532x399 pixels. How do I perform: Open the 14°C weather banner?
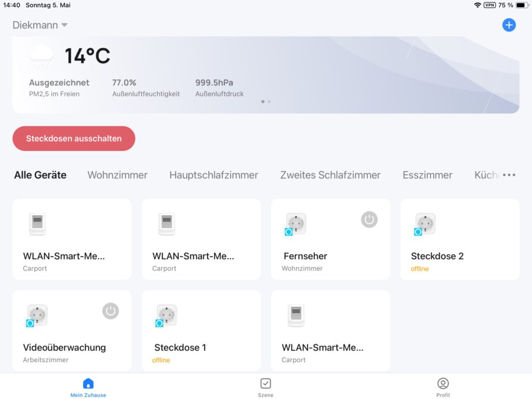click(x=265, y=75)
